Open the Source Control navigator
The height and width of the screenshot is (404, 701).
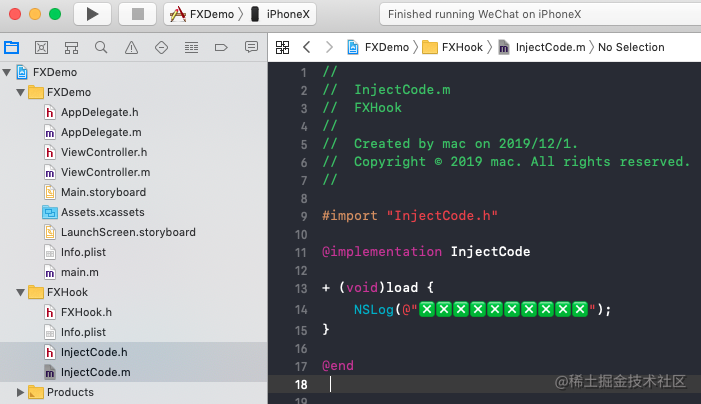[42, 47]
